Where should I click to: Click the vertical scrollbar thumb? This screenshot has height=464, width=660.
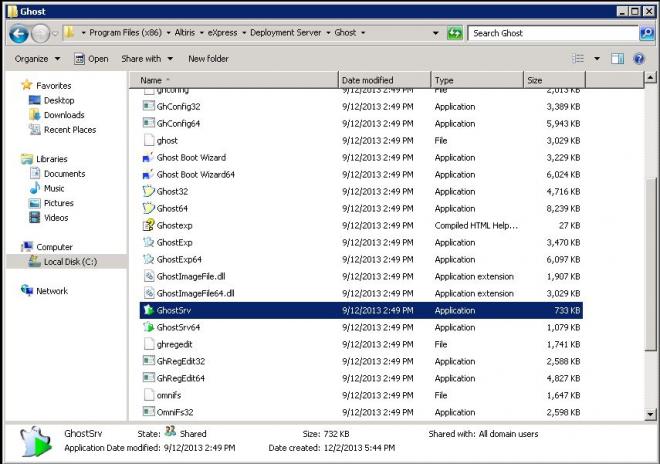coord(650,264)
